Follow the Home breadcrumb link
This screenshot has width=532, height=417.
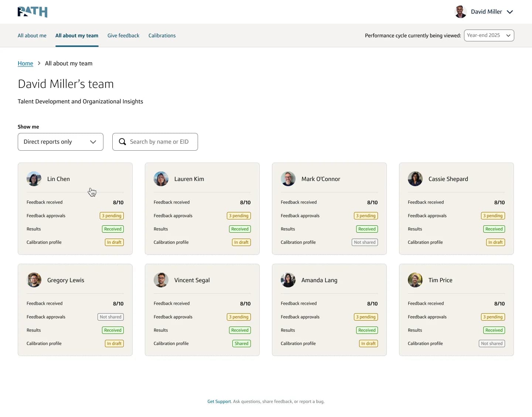click(x=25, y=64)
